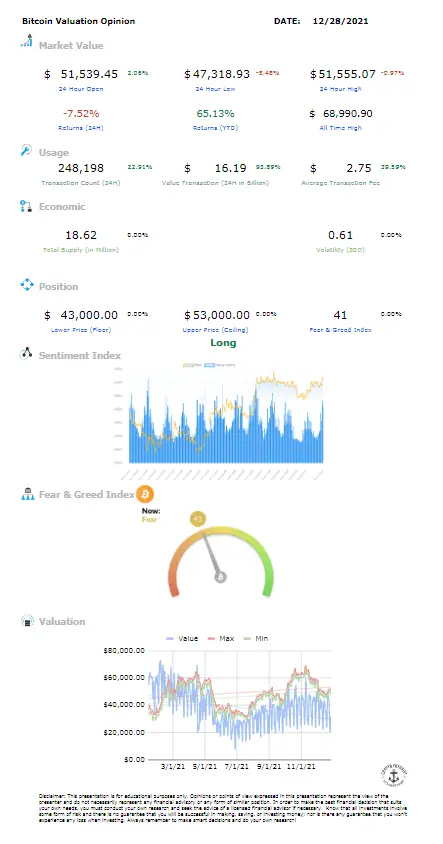Screen dimensions: 443x844
Task: Click the Sentiment Index icon
Action: click(x=26, y=354)
